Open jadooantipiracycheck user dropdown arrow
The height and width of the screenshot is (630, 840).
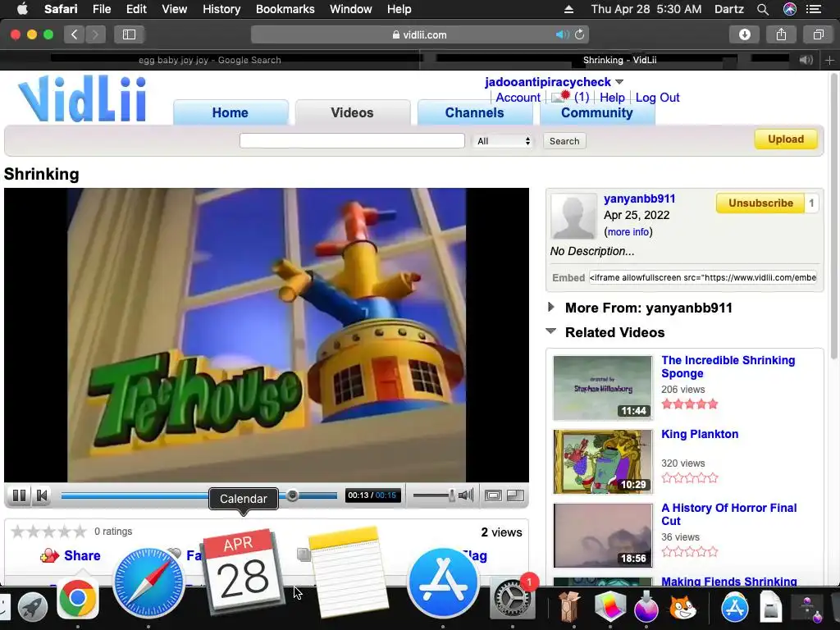coord(619,82)
